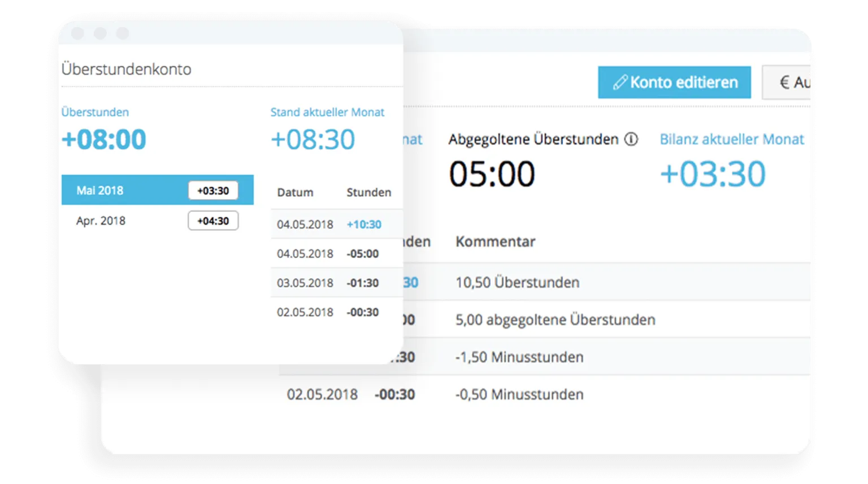
Task: Open Bilanz aktueller Monat
Action: (x=732, y=139)
